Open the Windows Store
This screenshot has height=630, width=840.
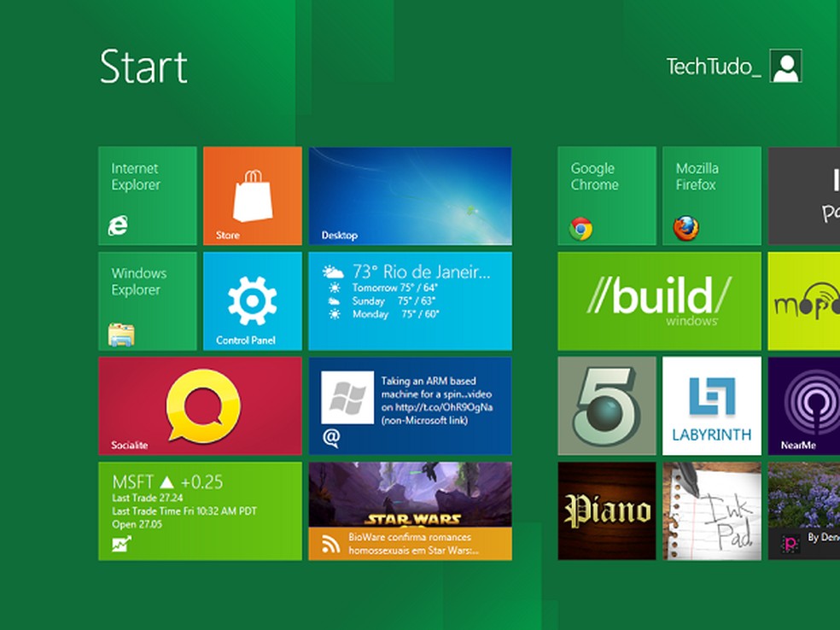(252, 195)
